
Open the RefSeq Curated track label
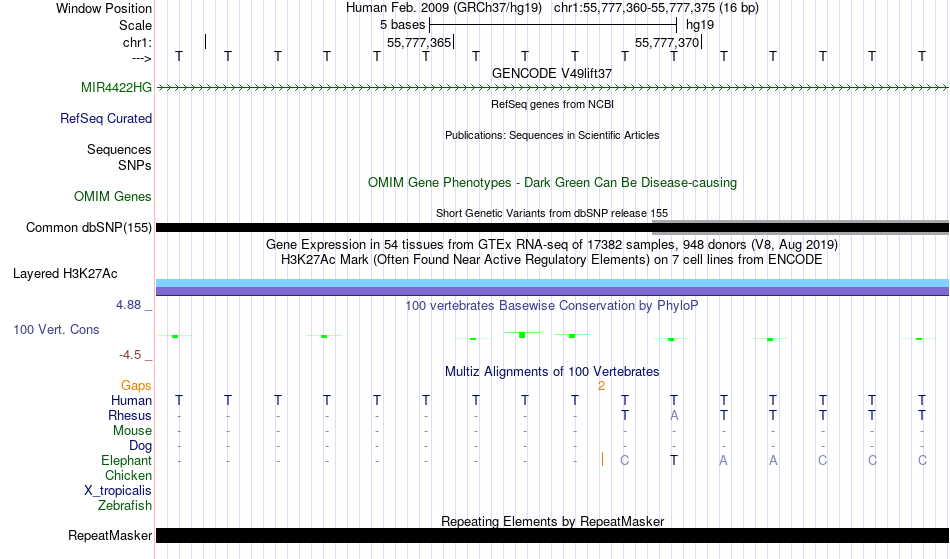[x=106, y=118]
